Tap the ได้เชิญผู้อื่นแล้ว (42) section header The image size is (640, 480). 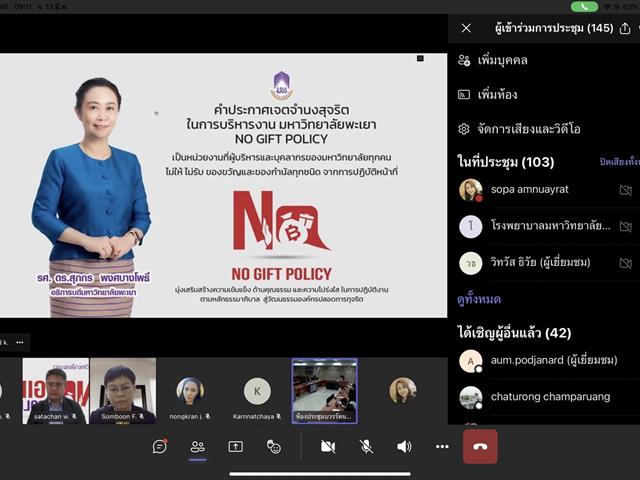(x=514, y=333)
